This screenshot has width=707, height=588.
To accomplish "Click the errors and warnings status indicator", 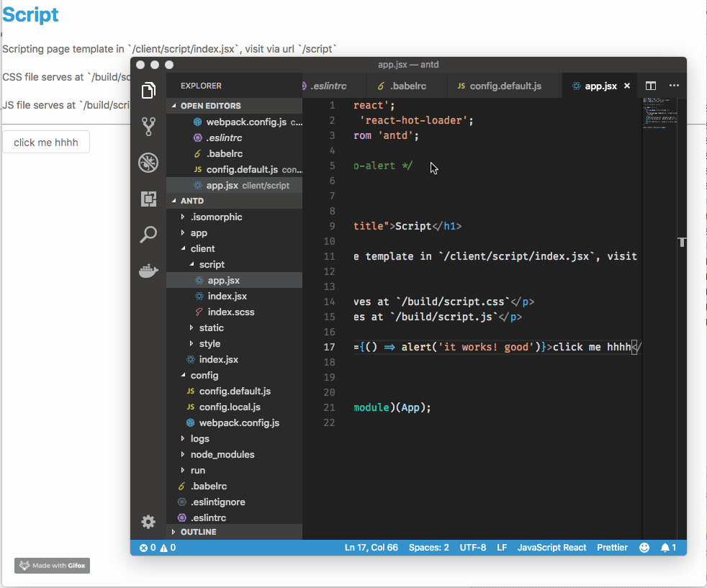I will [x=158, y=548].
